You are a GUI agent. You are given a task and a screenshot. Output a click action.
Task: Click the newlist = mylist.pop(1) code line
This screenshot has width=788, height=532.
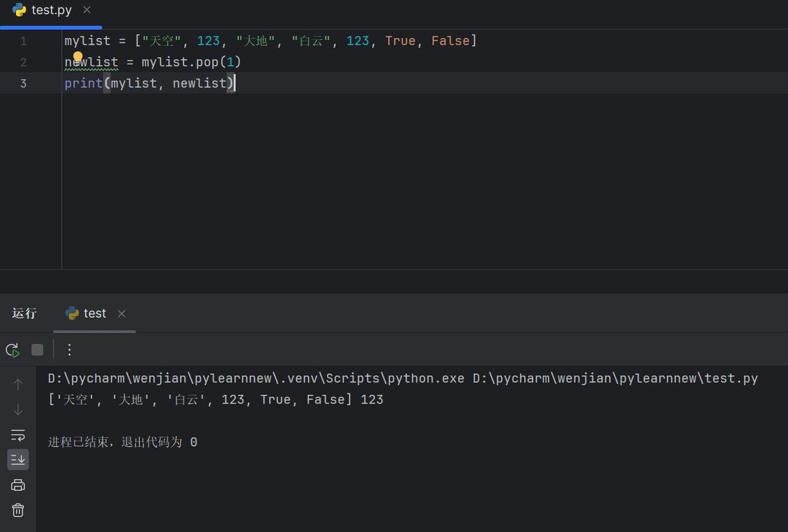point(153,63)
